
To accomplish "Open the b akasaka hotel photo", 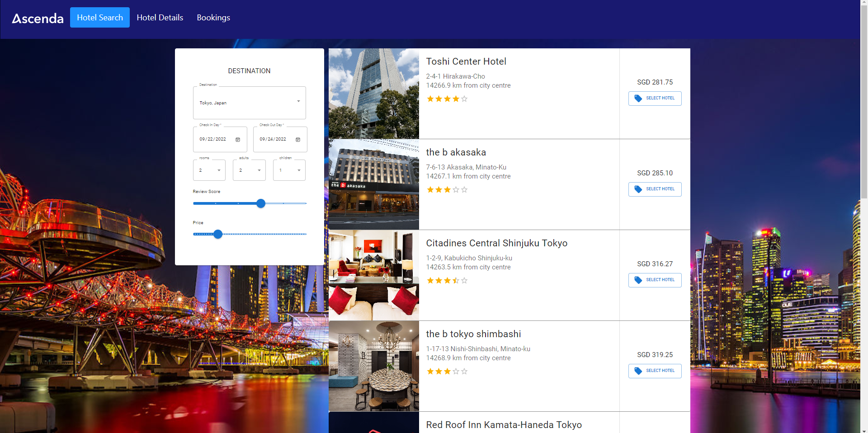I will [374, 184].
